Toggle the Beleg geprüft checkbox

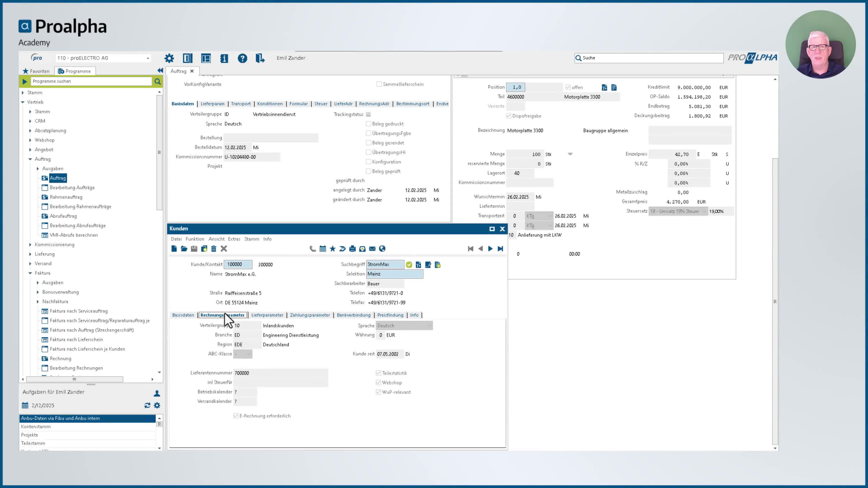point(369,171)
